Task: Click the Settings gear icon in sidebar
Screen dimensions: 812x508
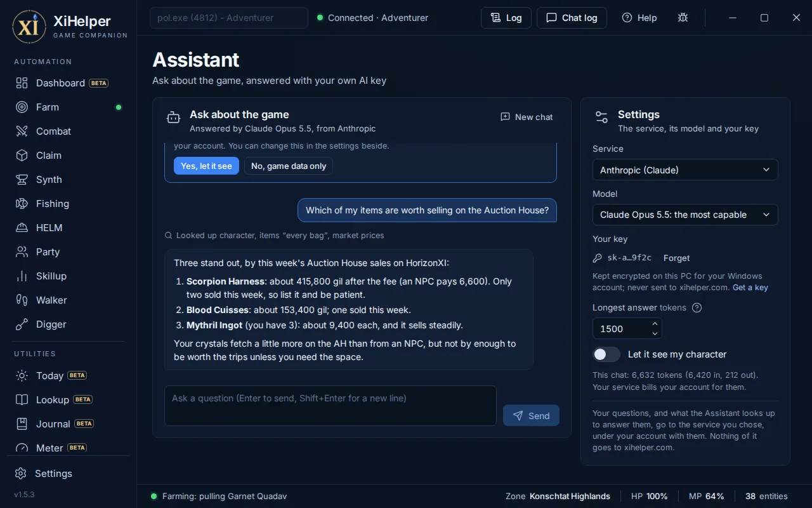Action: pos(21,474)
